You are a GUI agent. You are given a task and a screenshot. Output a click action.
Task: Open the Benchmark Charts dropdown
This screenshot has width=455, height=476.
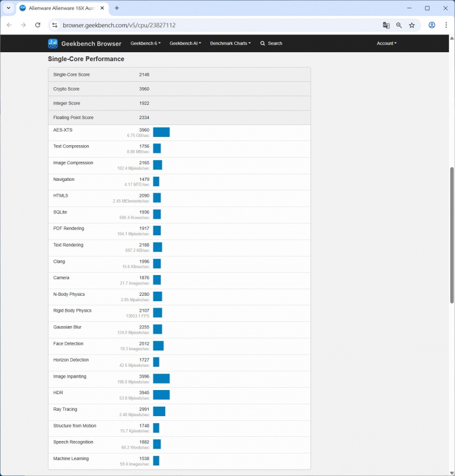coord(230,43)
